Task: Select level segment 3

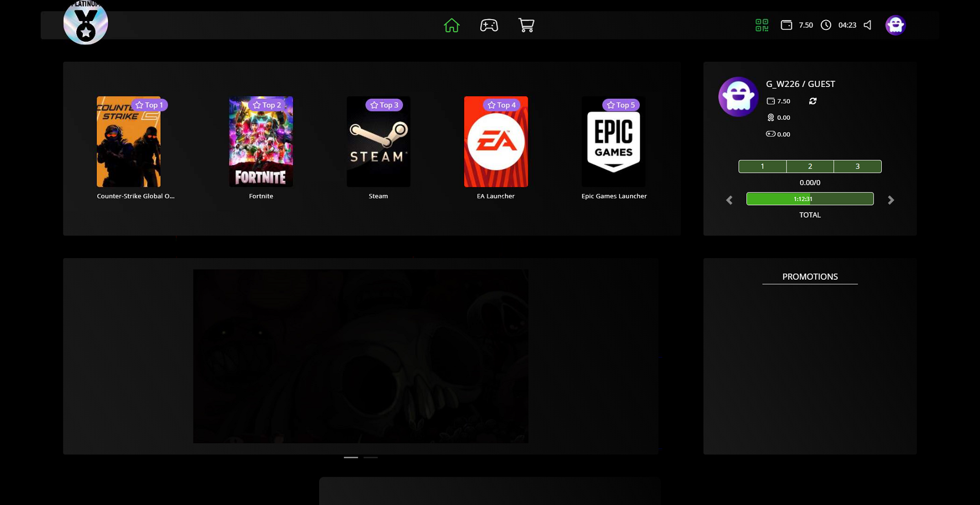Action: click(x=857, y=166)
